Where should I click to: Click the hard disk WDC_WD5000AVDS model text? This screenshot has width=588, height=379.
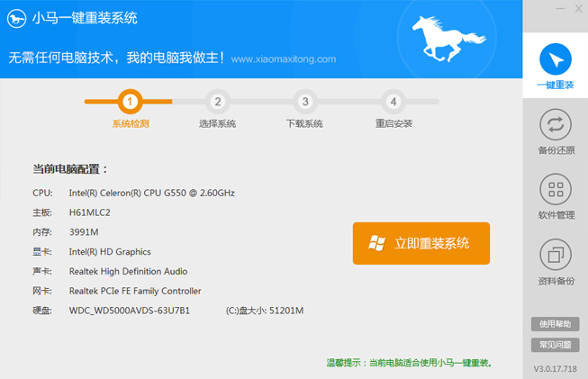click(x=129, y=311)
